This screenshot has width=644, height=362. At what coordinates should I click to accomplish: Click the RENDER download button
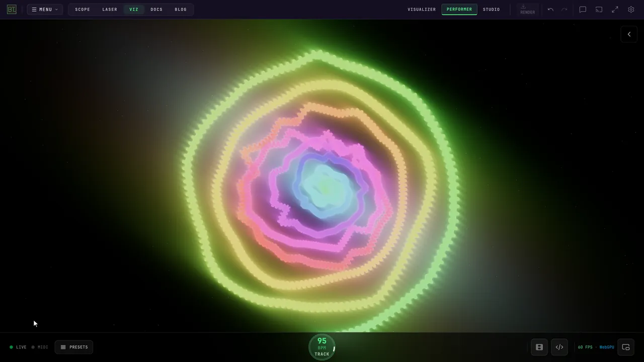(x=527, y=10)
